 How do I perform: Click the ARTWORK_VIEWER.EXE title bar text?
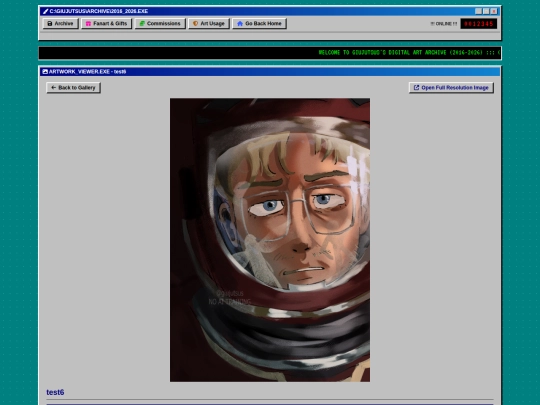tap(87, 72)
